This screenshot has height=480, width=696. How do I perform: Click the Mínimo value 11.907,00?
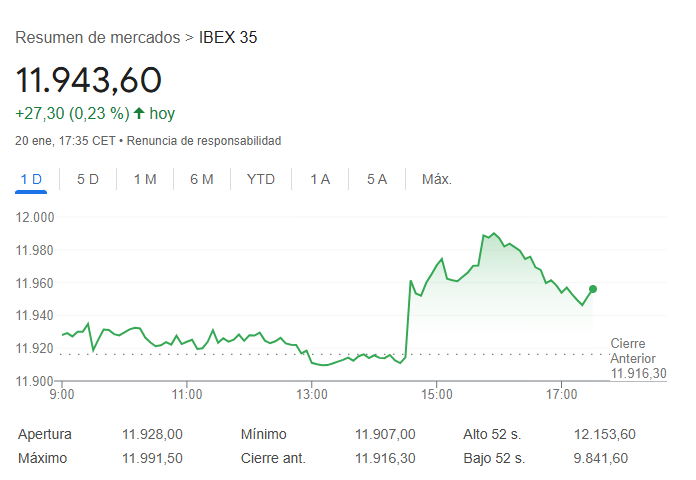click(x=385, y=434)
